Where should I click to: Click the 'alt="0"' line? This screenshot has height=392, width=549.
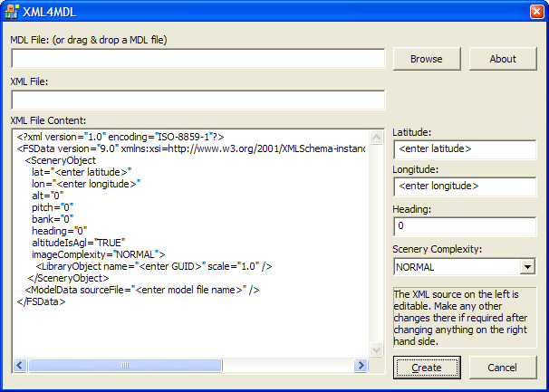coord(48,196)
